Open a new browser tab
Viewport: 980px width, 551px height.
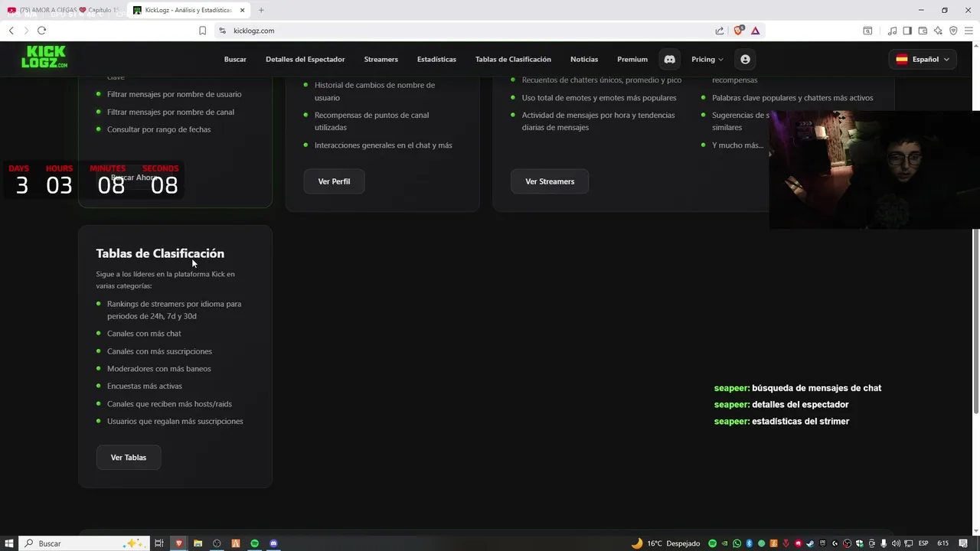point(261,10)
